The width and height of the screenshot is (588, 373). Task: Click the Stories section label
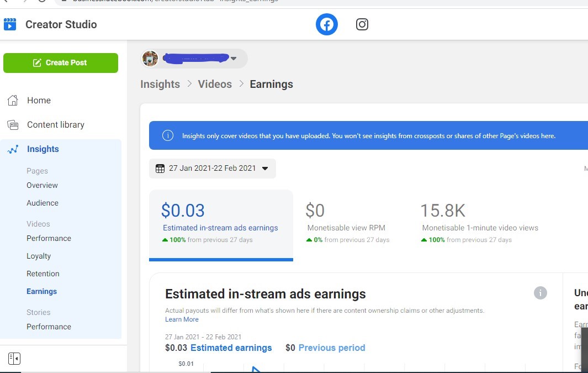click(x=38, y=312)
